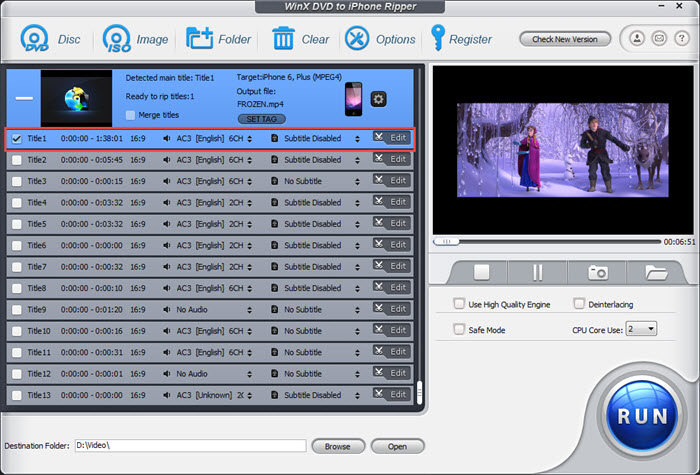Click the speaker icon on Title5 row
The width and height of the screenshot is (700, 475).
167,224
